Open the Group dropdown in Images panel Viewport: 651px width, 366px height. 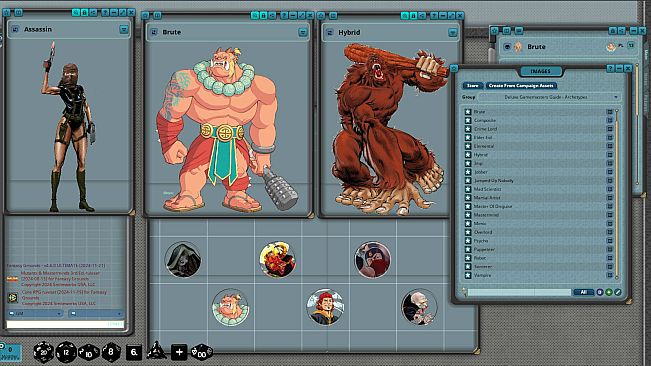(x=550, y=97)
